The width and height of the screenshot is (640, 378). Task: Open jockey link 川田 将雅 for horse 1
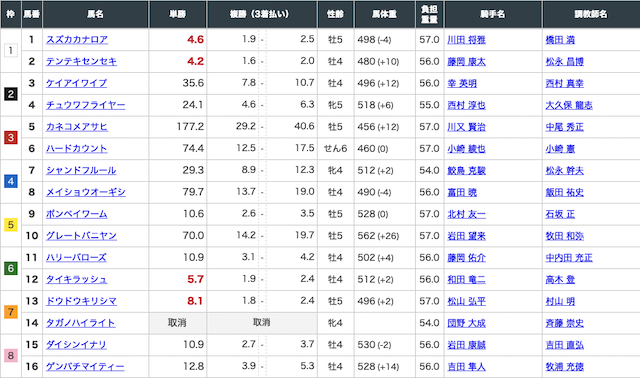pos(466,40)
